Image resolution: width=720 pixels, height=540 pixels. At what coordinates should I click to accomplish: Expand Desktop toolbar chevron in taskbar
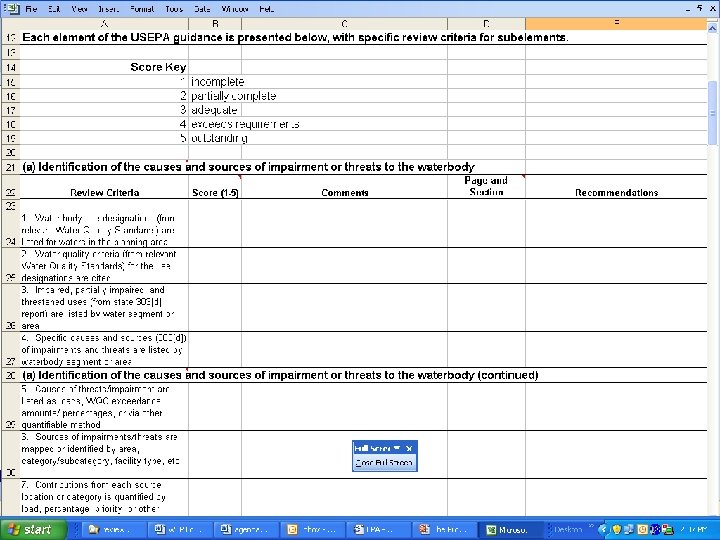pyautogui.click(x=591, y=527)
